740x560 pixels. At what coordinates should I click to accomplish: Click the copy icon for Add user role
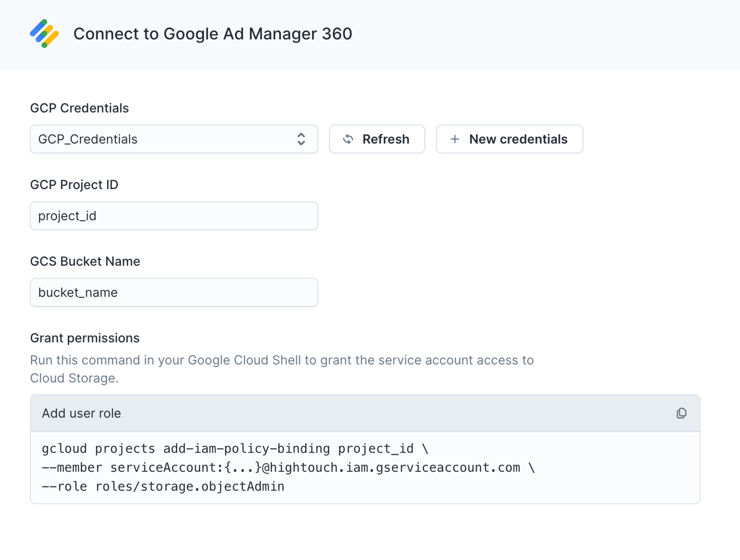point(682,413)
